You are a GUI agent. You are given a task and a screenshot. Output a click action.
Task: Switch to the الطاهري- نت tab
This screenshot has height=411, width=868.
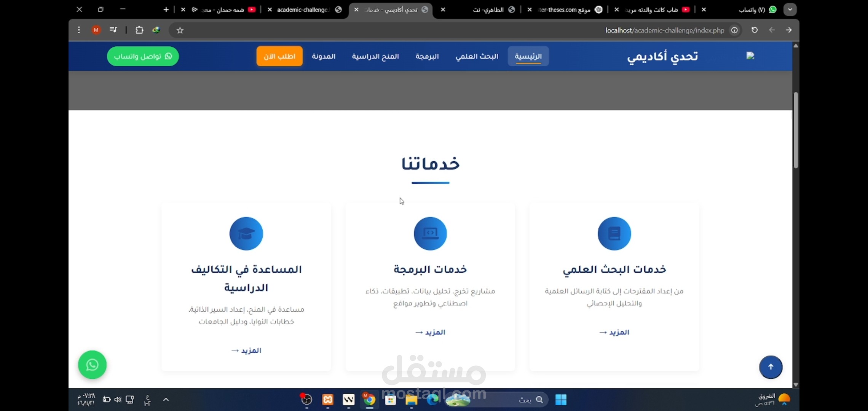tap(494, 10)
